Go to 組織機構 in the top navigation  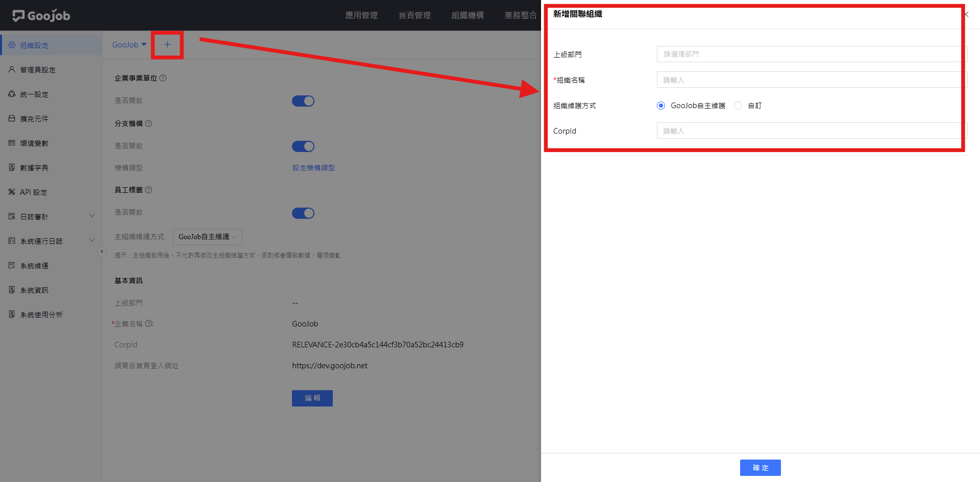468,15
